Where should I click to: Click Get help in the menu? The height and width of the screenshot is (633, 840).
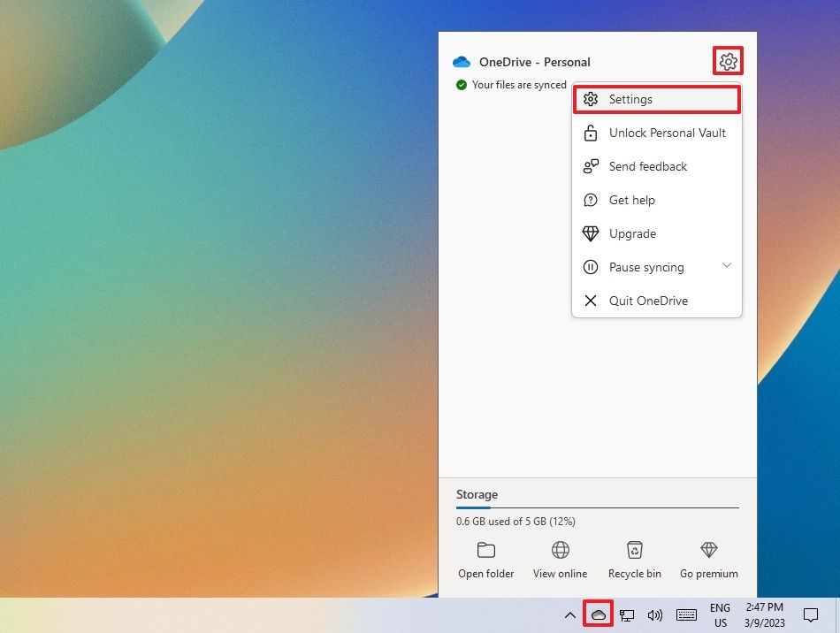631,200
